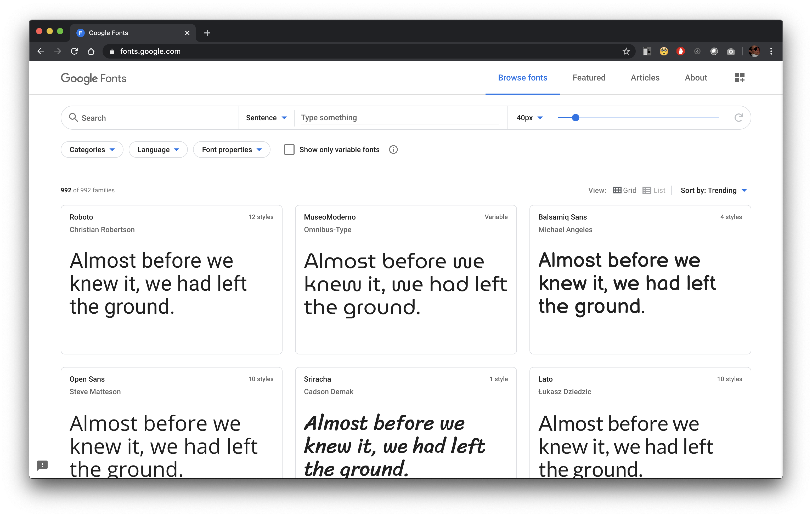The height and width of the screenshot is (517, 812).
Task: Click the browser forward arrow
Action: [58, 51]
